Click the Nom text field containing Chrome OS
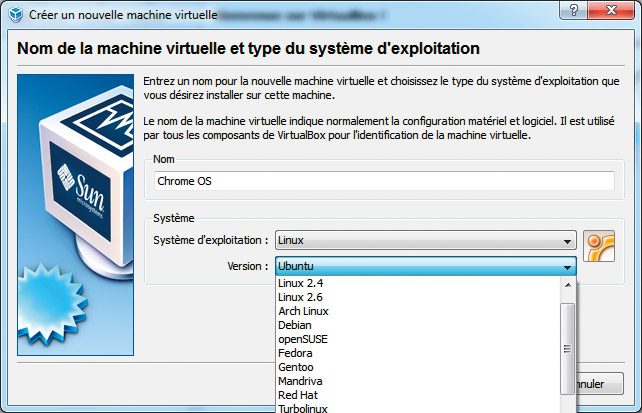This screenshot has width=642, height=413. 384,181
